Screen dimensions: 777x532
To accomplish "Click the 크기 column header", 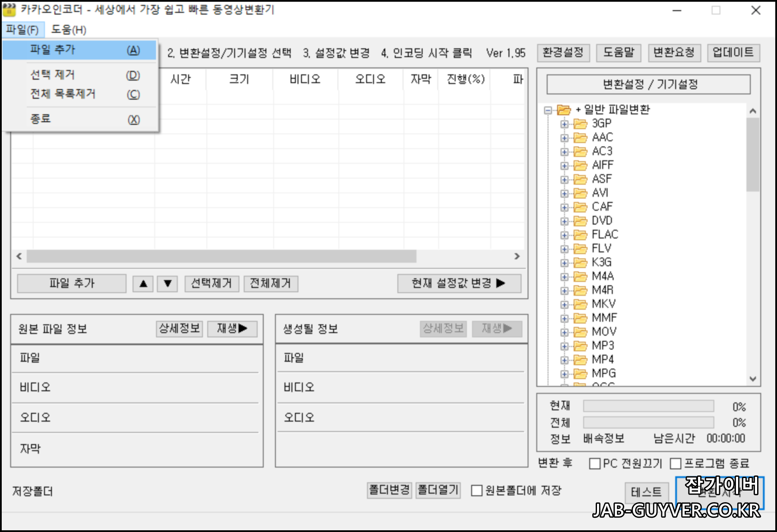I will click(x=239, y=79).
